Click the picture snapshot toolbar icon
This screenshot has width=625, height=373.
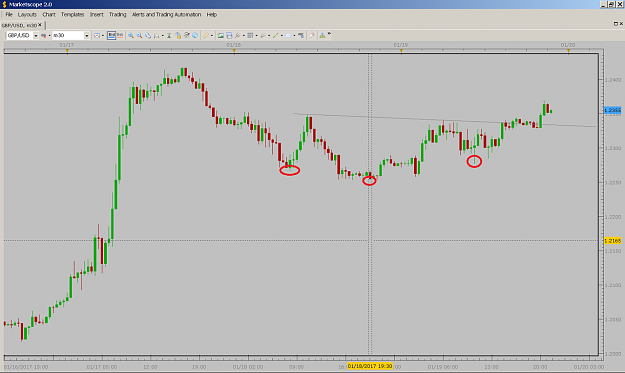click(220, 35)
